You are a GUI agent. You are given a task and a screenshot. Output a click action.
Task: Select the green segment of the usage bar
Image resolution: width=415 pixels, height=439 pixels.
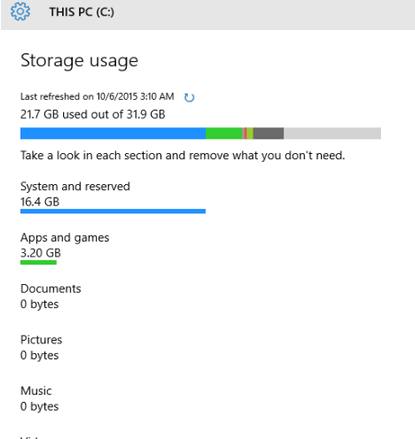(224, 133)
